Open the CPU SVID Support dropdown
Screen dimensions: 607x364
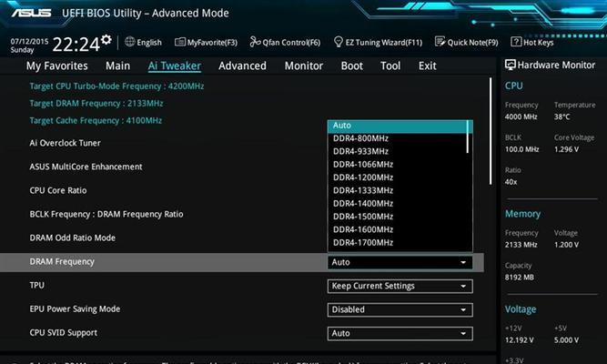coord(400,333)
